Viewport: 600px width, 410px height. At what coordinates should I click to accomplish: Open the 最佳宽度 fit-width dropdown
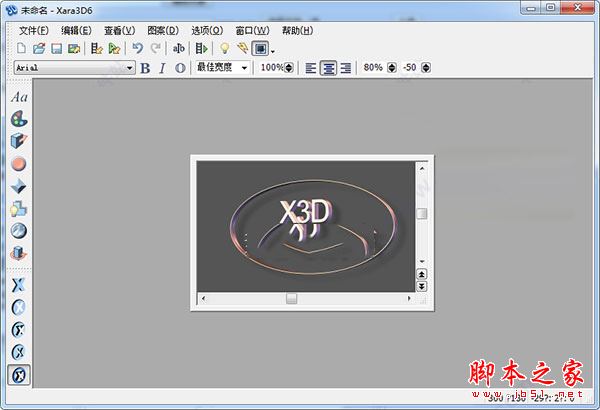[x=223, y=68]
